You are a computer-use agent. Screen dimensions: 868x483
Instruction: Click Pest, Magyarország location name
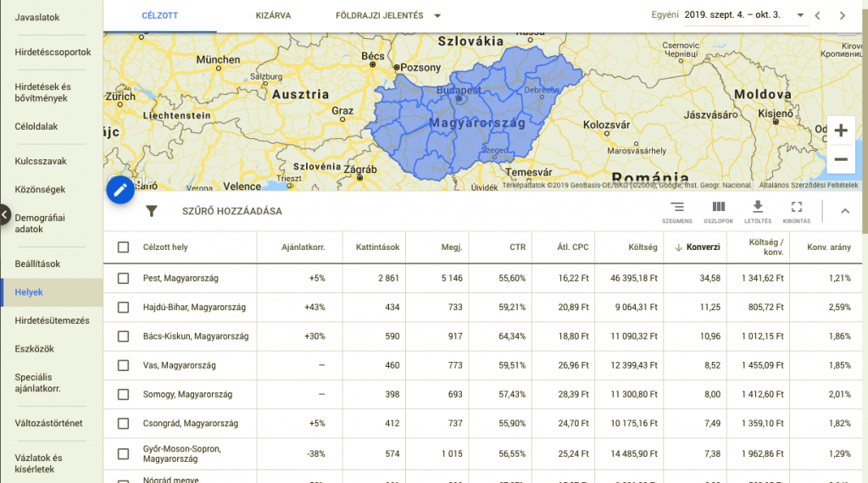click(181, 278)
